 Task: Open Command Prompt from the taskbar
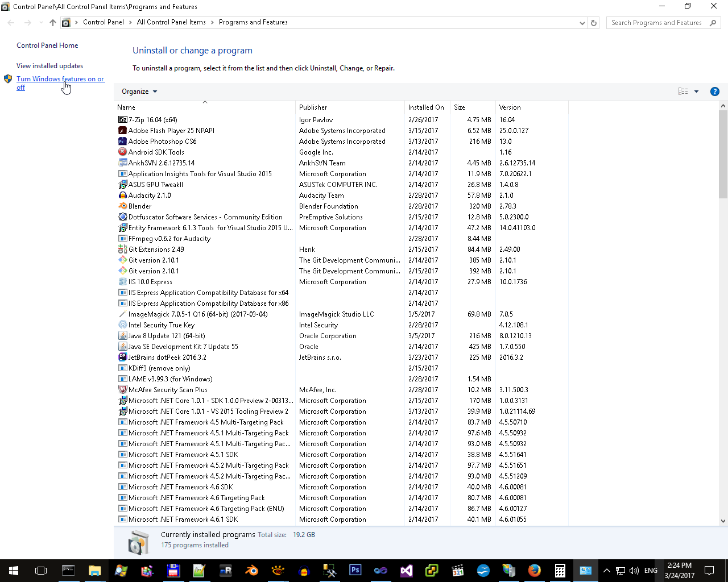(x=68, y=571)
